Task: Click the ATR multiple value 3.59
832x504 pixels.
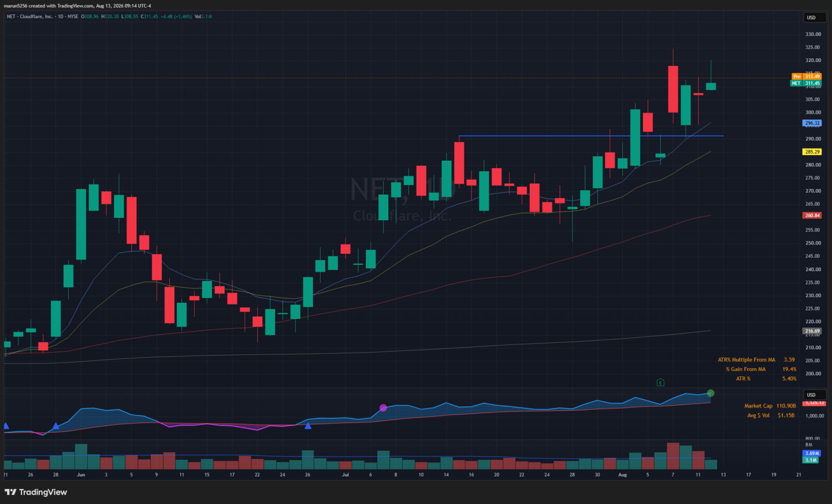Action: click(789, 360)
